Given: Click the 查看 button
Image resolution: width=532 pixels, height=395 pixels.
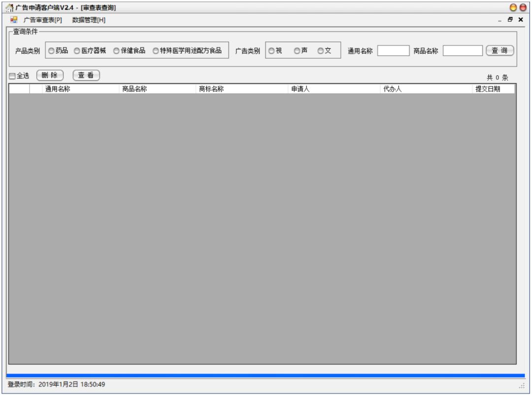Looking at the screenshot, I should tap(86, 75).
